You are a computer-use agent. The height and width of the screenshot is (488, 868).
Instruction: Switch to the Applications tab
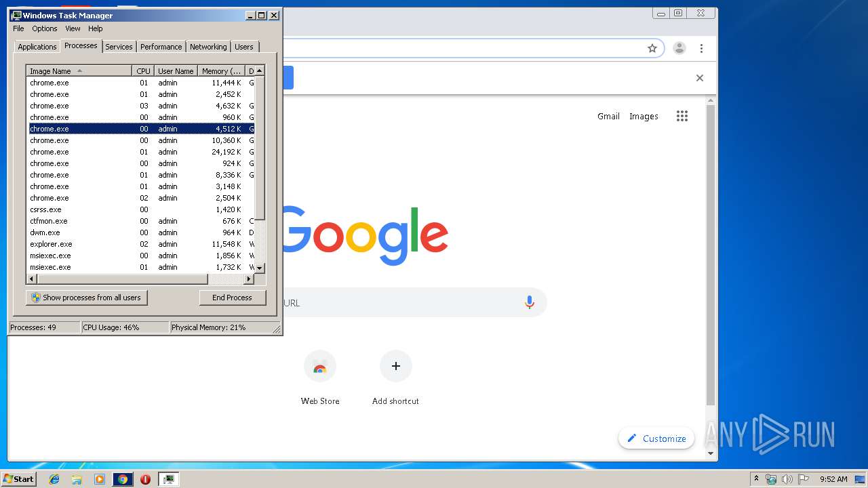[37, 47]
